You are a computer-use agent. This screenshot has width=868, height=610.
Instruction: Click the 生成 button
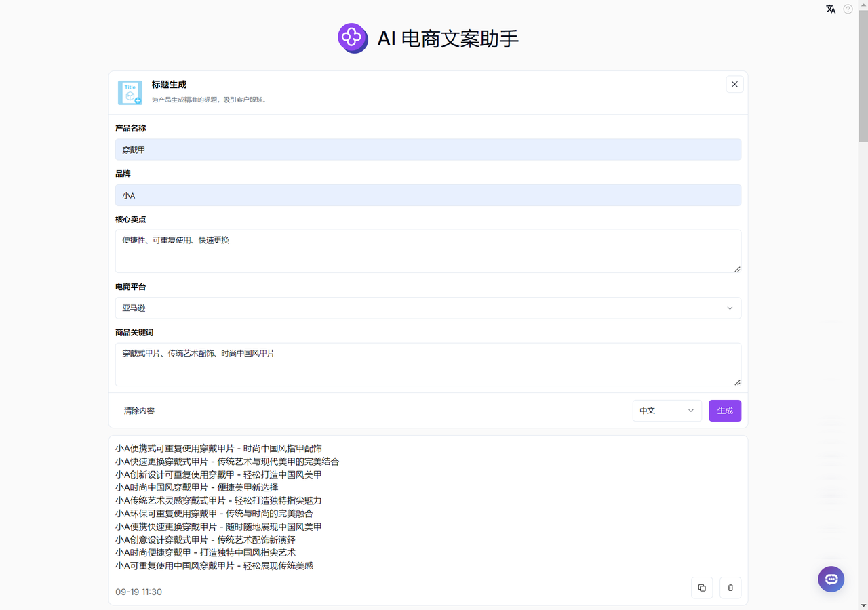point(725,411)
